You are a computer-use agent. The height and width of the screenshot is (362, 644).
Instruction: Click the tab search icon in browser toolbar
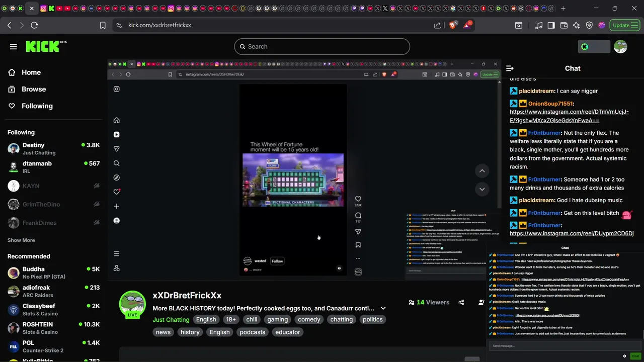pyautogui.click(x=519, y=25)
